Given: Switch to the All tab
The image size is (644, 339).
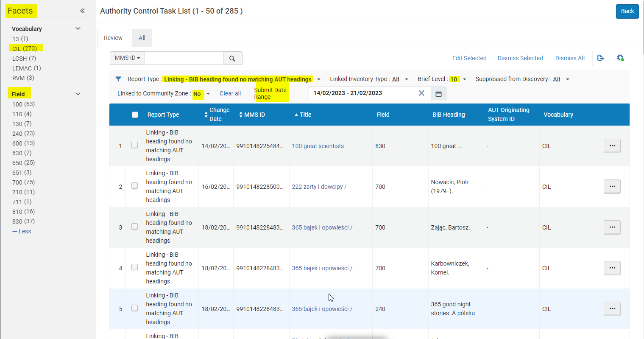Looking at the screenshot, I should [142, 38].
